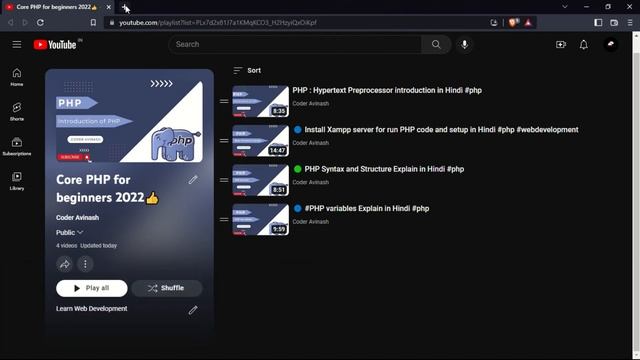Bookmark this page in the address bar
This screenshot has width=640, height=360.
pyautogui.click(x=93, y=22)
